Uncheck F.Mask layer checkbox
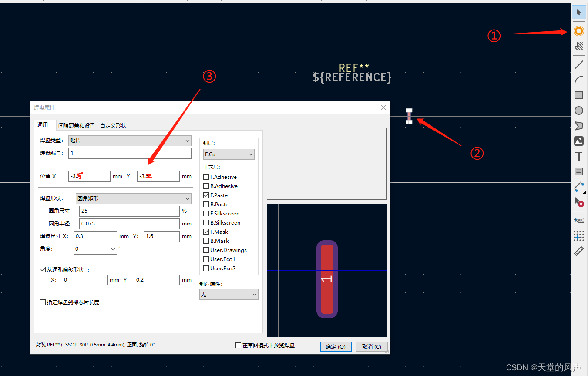The width and height of the screenshot is (588, 376). [x=206, y=232]
